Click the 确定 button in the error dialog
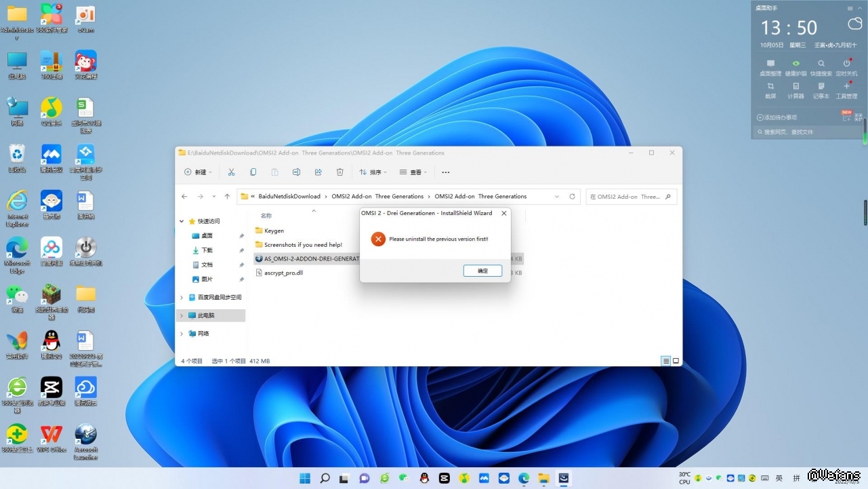The image size is (868, 489). (482, 271)
